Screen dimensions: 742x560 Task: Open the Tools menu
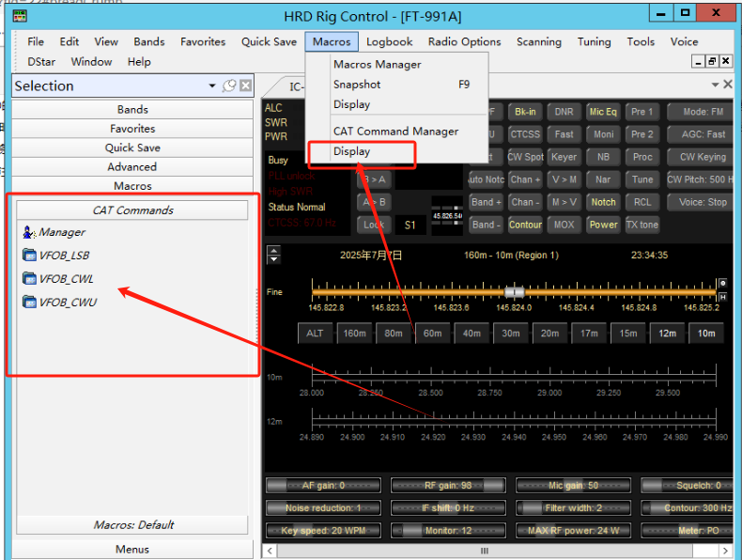[x=641, y=41]
